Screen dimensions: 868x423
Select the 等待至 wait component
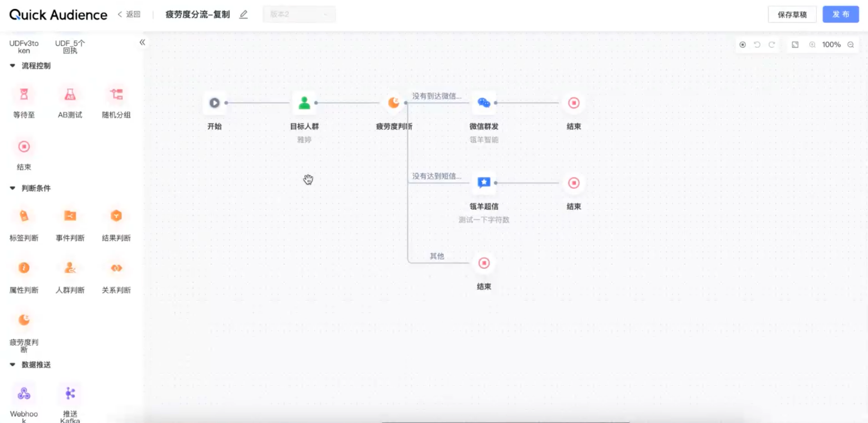click(24, 95)
